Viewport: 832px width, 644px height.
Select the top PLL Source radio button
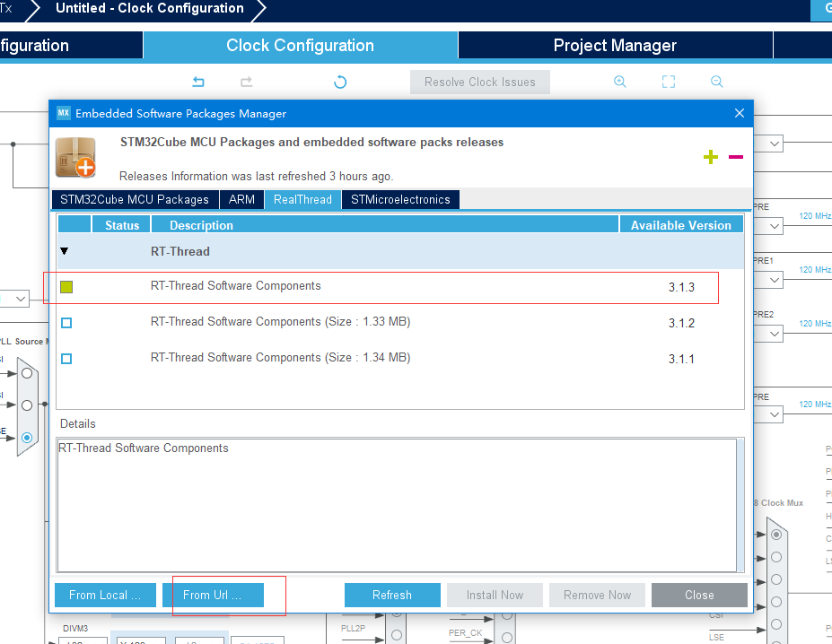click(x=27, y=373)
